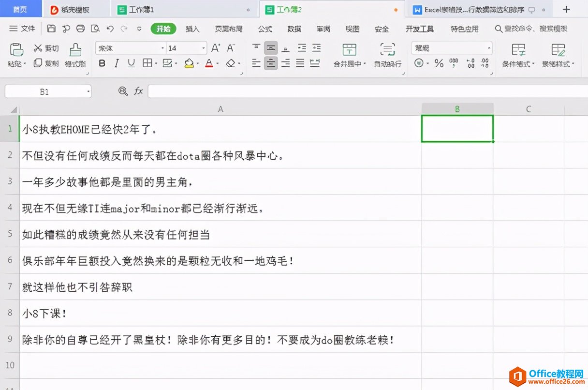Select column A header
Screen dimensions: 588x390
point(220,109)
